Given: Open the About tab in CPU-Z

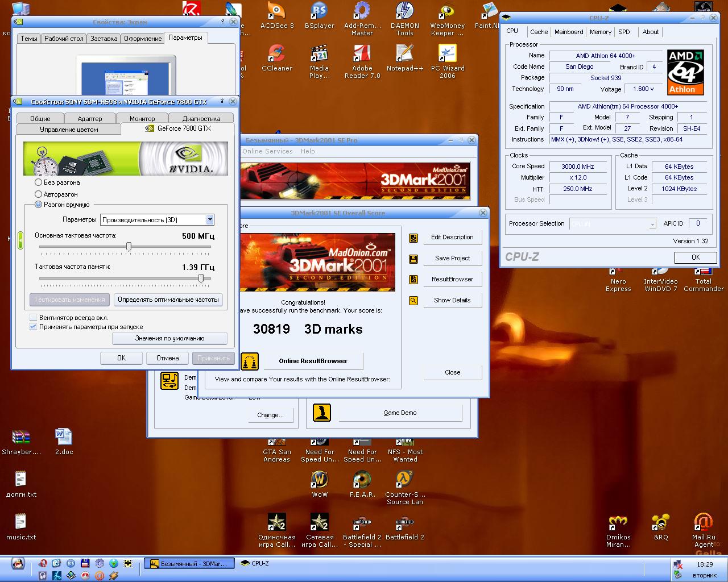Looking at the screenshot, I should 650,32.
